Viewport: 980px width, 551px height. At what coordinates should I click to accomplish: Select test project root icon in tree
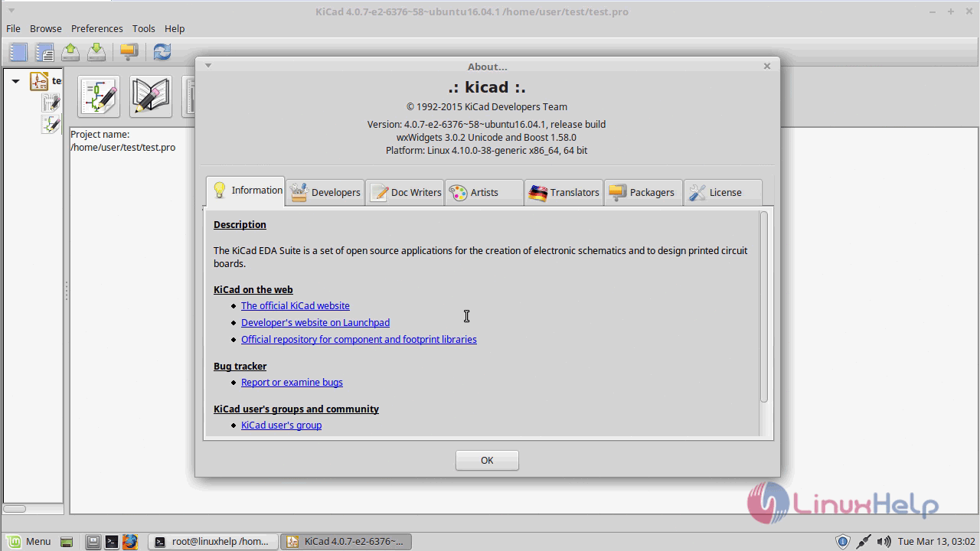point(39,80)
